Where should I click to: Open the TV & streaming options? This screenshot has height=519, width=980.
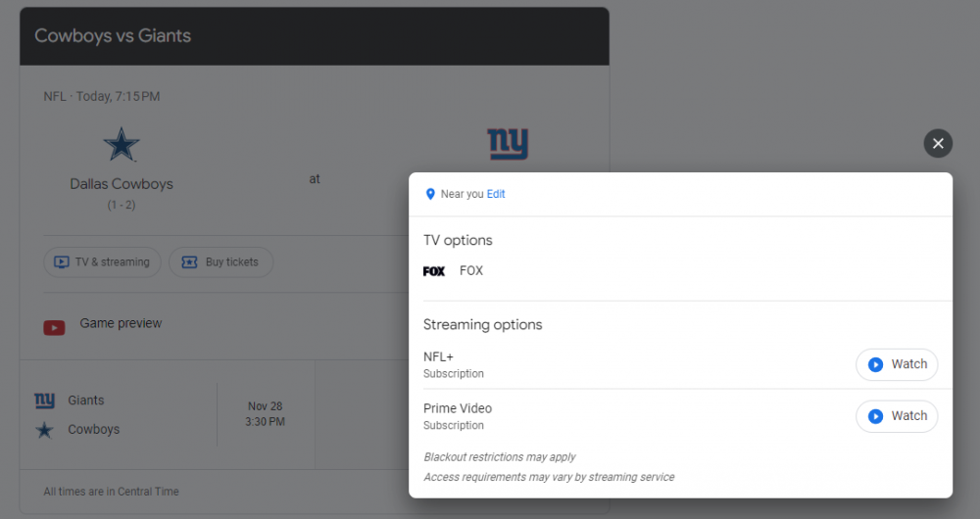click(x=102, y=262)
